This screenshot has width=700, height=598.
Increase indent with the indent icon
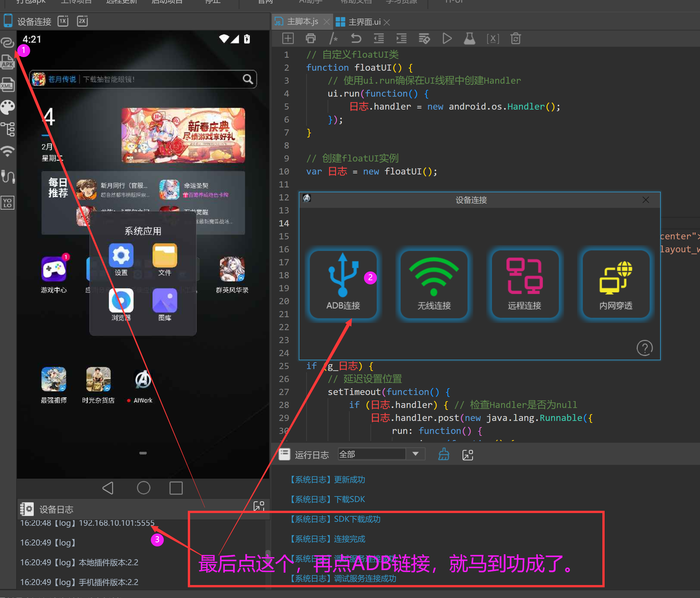tap(401, 39)
